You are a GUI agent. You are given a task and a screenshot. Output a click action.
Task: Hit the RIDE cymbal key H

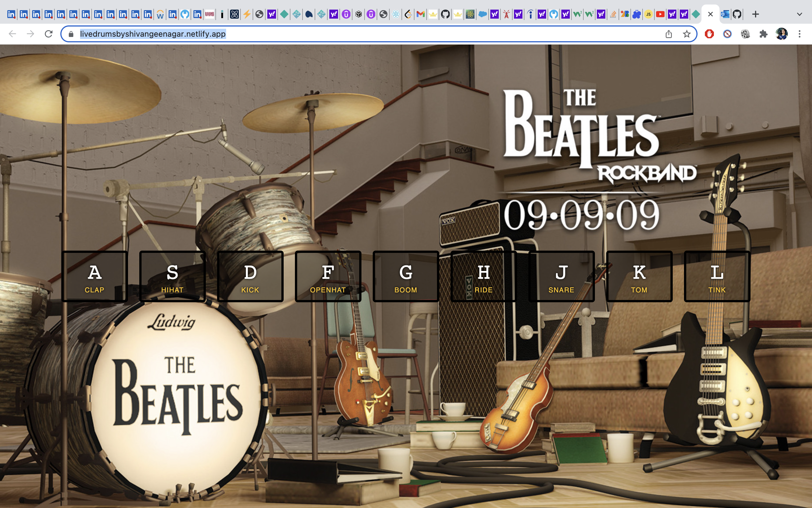point(484,276)
